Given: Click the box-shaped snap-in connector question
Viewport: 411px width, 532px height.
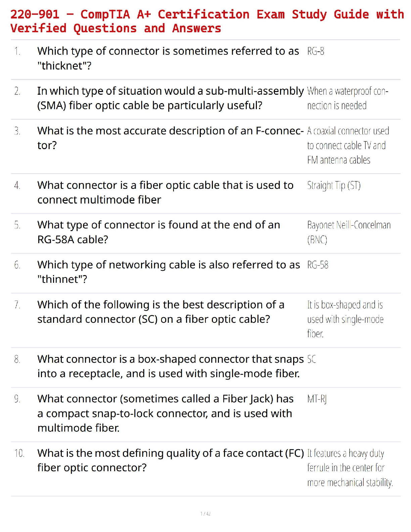Looking at the screenshot, I should pyautogui.click(x=170, y=366).
